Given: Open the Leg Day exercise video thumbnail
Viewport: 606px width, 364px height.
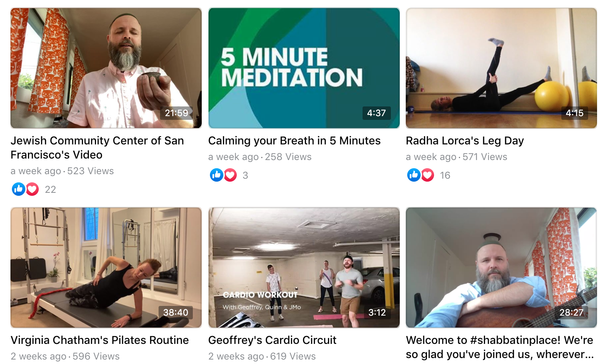Looking at the screenshot, I should click(501, 68).
